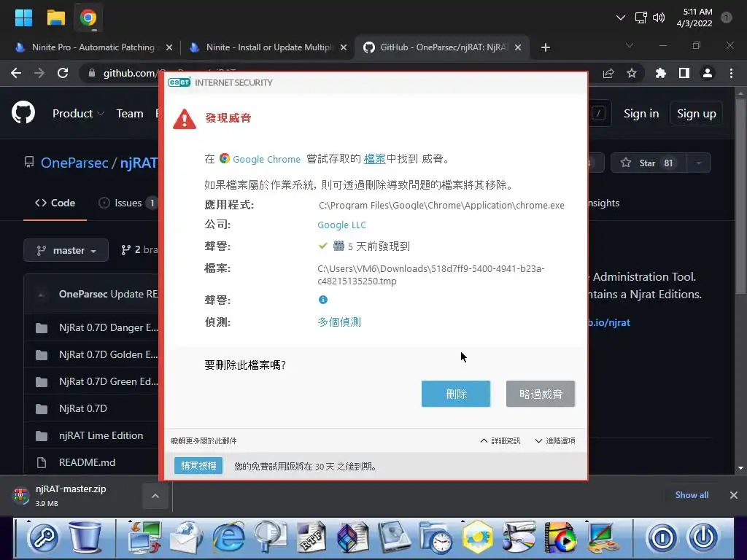Close the GitHub njRAT tab
Viewport: 747px width, 560px height.
518,47
